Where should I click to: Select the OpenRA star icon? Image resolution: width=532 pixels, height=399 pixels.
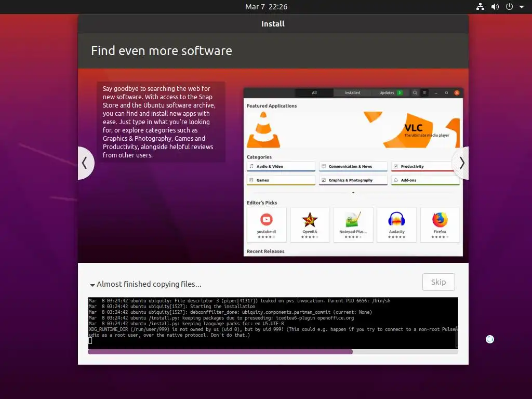tap(310, 220)
